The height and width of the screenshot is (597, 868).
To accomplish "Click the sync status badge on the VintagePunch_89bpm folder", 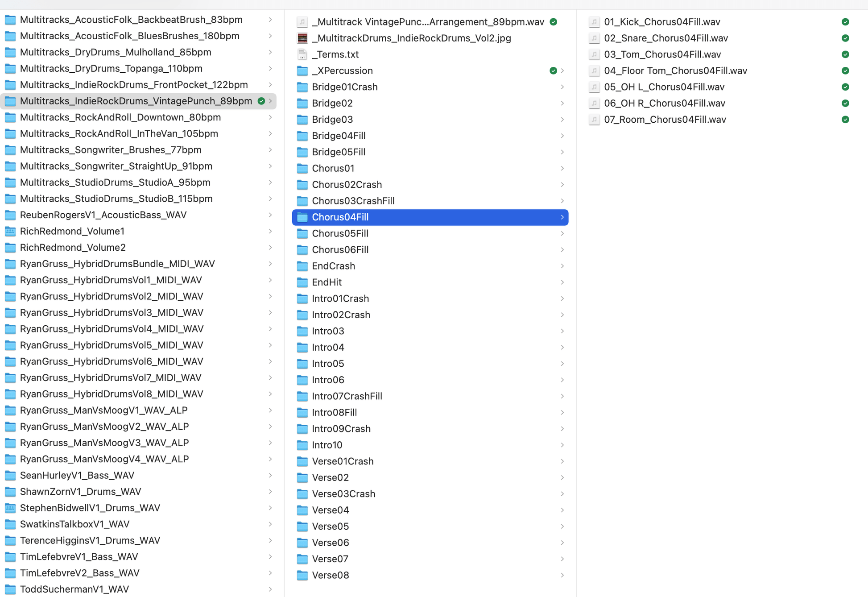I will pyautogui.click(x=261, y=101).
